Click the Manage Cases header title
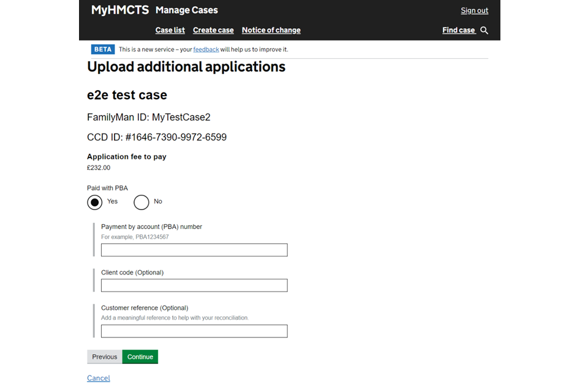The image size is (588, 392). [186, 10]
